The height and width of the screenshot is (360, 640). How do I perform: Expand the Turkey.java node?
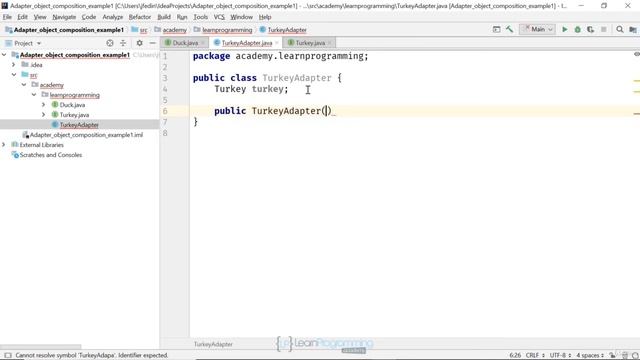coord(44,115)
